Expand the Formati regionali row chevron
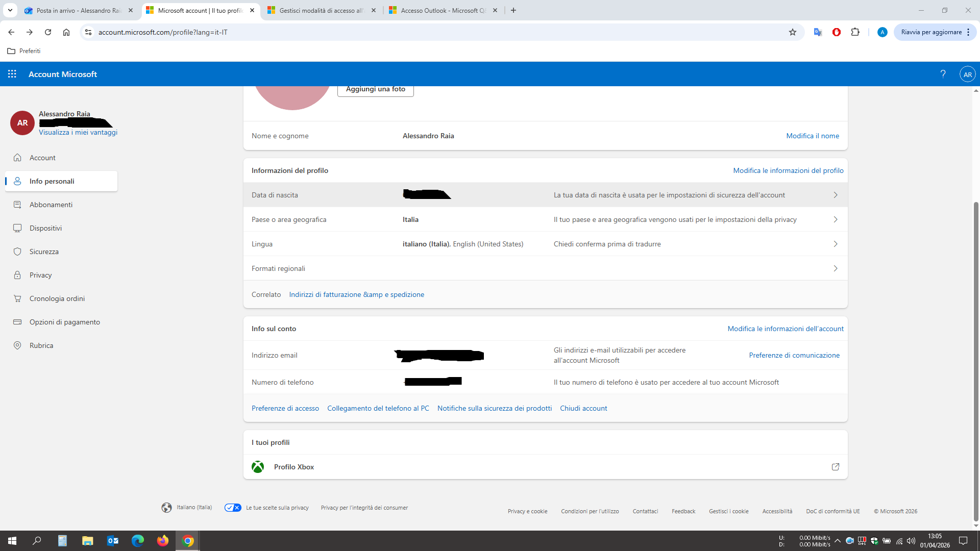The width and height of the screenshot is (980, 551). 836,268
